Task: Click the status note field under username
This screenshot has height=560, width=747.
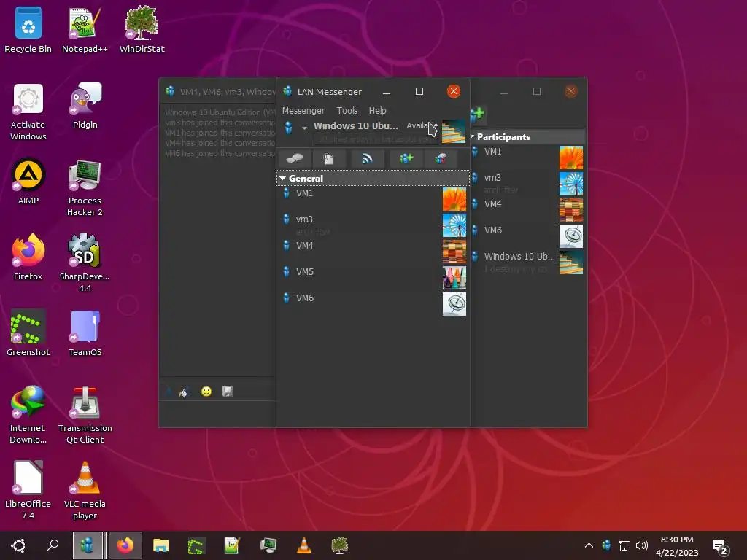Action: tap(376, 139)
